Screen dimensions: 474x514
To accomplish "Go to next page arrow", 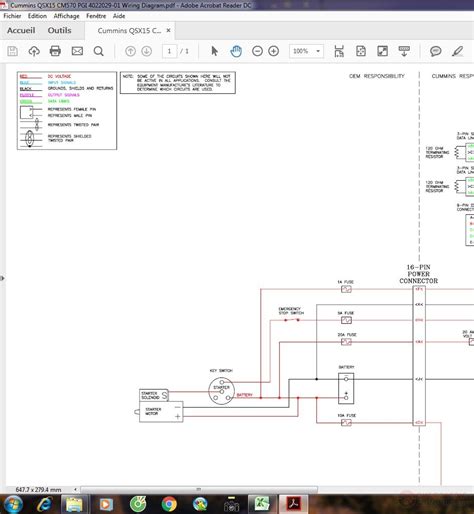I will pyautogui.click(x=147, y=51).
